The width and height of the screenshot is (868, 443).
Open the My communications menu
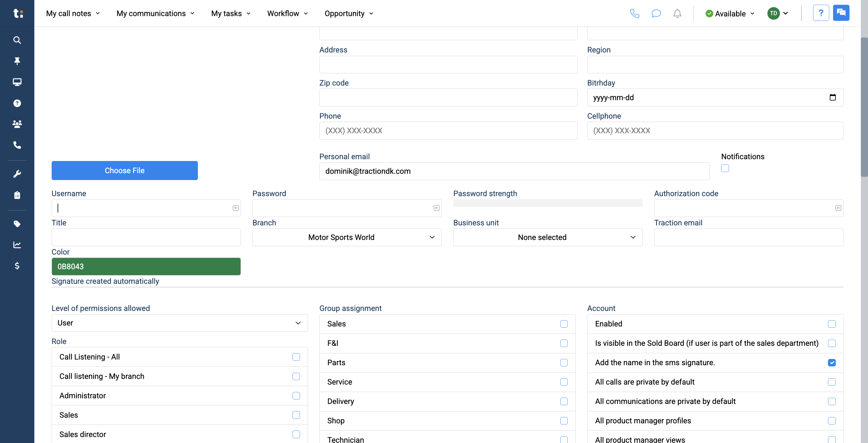pos(155,13)
